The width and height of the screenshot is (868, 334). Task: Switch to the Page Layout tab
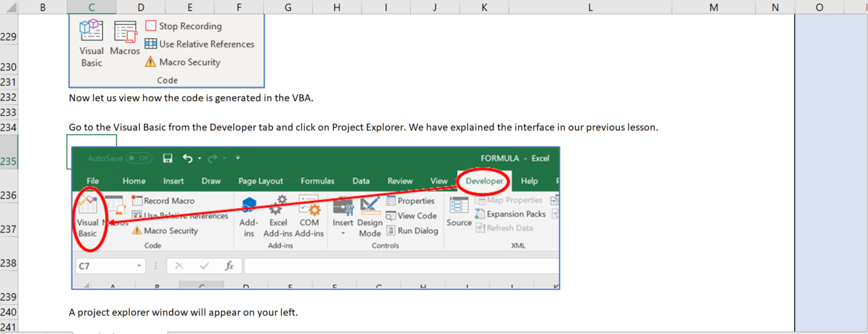[x=260, y=181]
